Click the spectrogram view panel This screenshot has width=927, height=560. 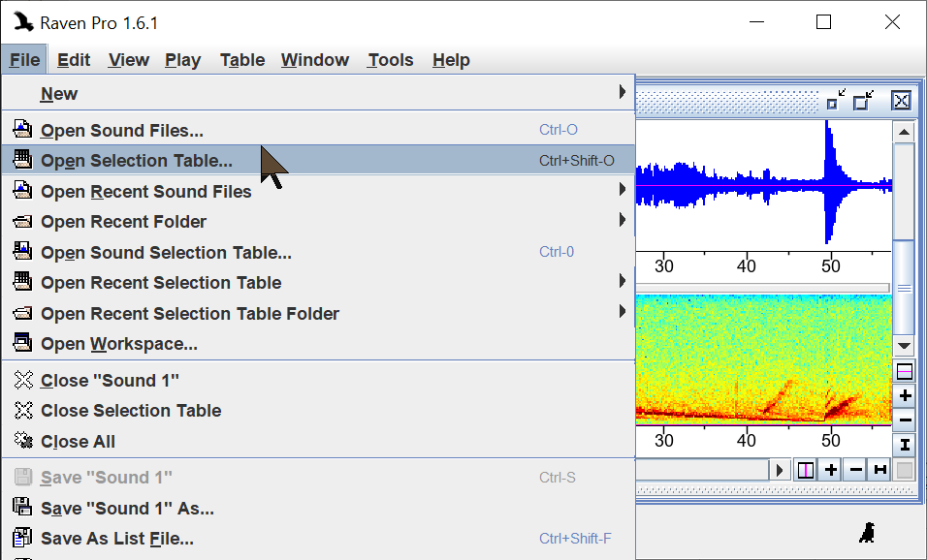[764, 359]
